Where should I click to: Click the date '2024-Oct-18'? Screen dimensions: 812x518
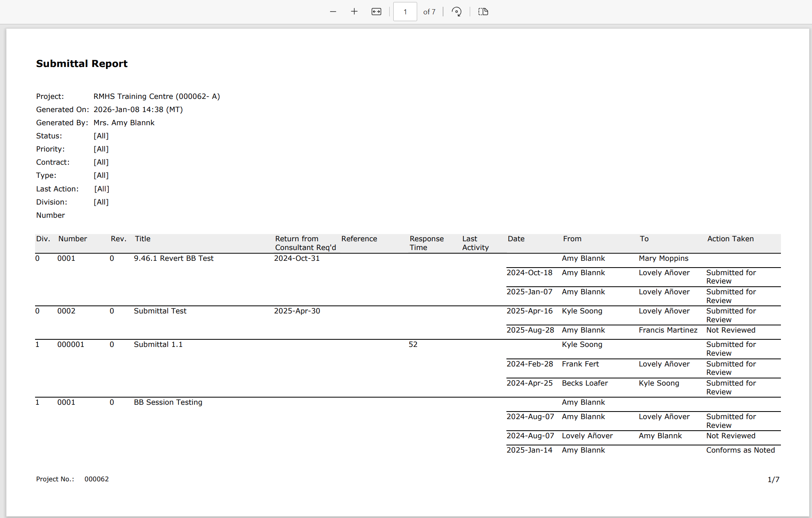[x=530, y=273]
